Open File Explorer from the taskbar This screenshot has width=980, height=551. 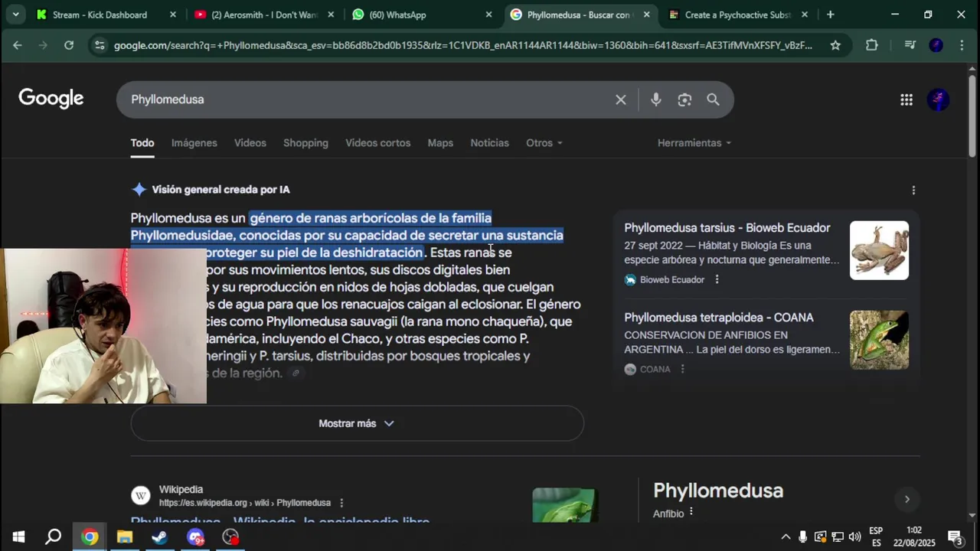(x=125, y=537)
